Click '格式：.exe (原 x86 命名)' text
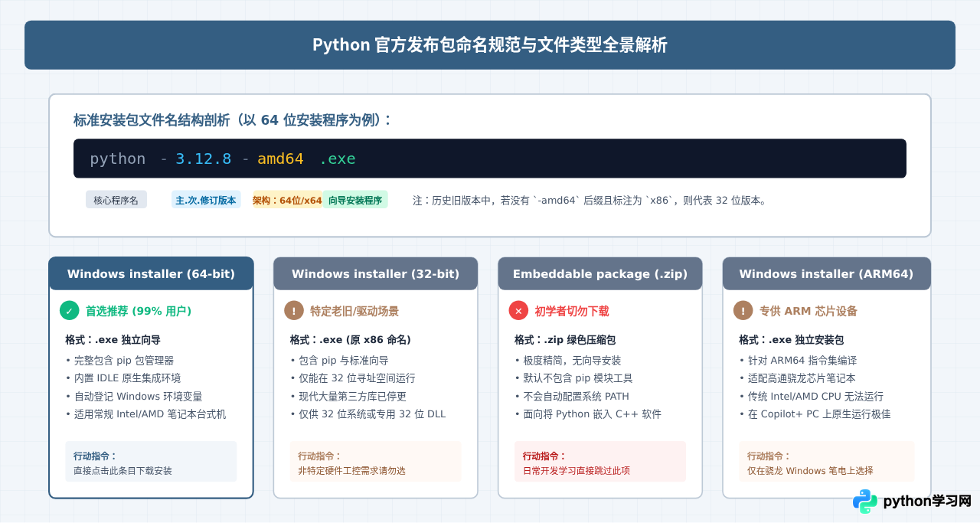Image resolution: width=980 pixels, height=523 pixels. tap(351, 339)
